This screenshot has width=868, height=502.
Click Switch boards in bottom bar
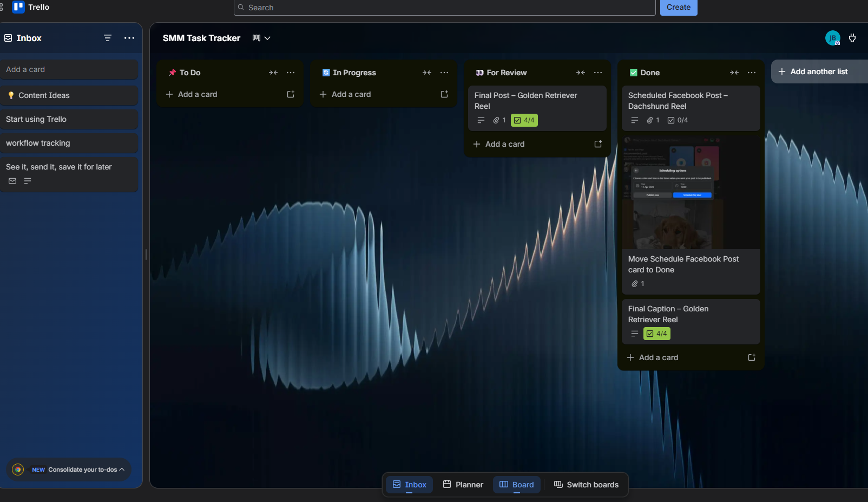[x=586, y=485]
